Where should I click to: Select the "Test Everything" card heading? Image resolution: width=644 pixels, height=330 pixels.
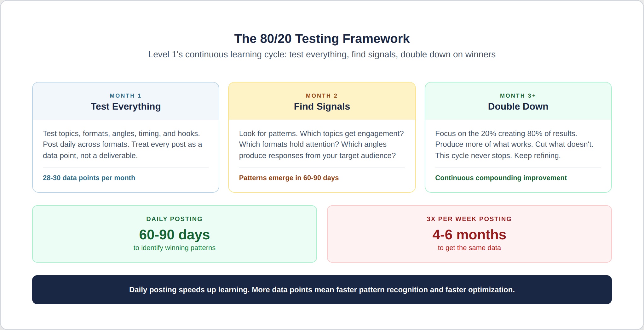point(126,106)
